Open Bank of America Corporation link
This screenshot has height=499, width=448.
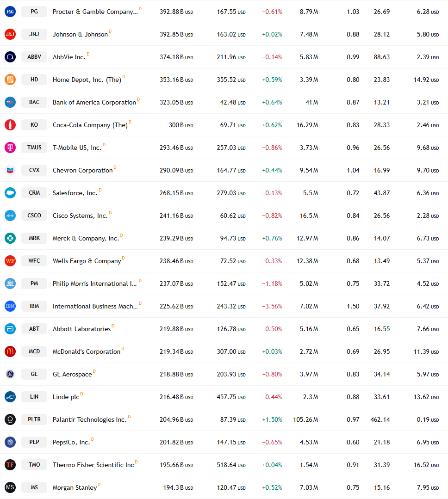pos(94,102)
